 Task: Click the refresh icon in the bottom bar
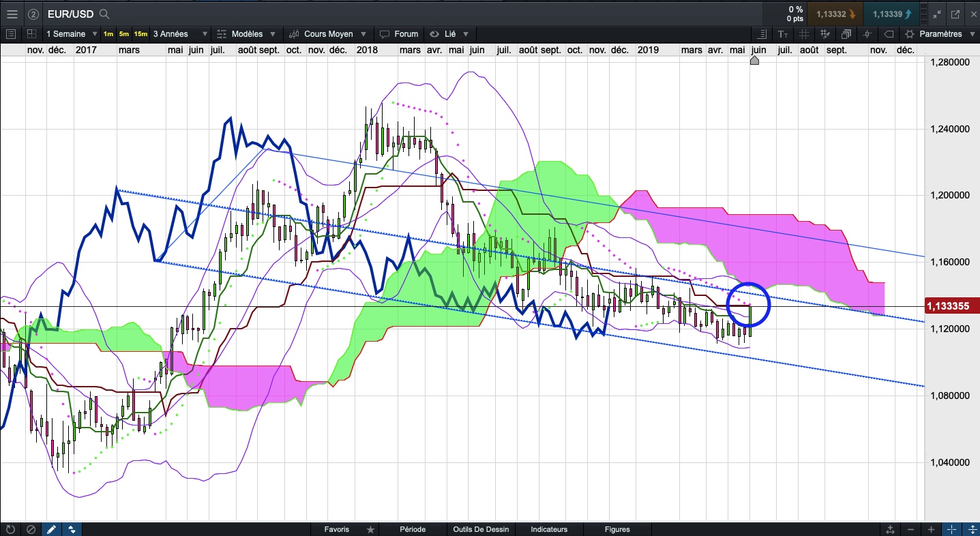11,529
